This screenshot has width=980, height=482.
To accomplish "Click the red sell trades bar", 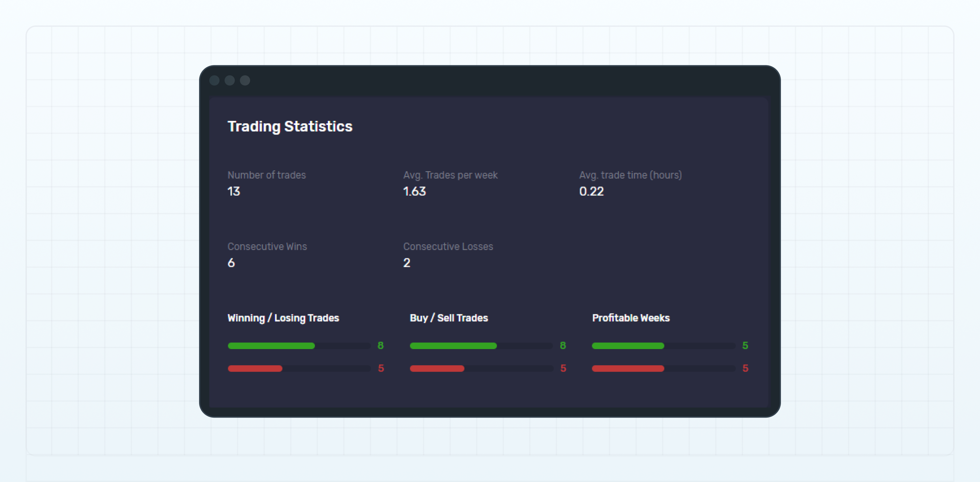I will coord(437,368).
